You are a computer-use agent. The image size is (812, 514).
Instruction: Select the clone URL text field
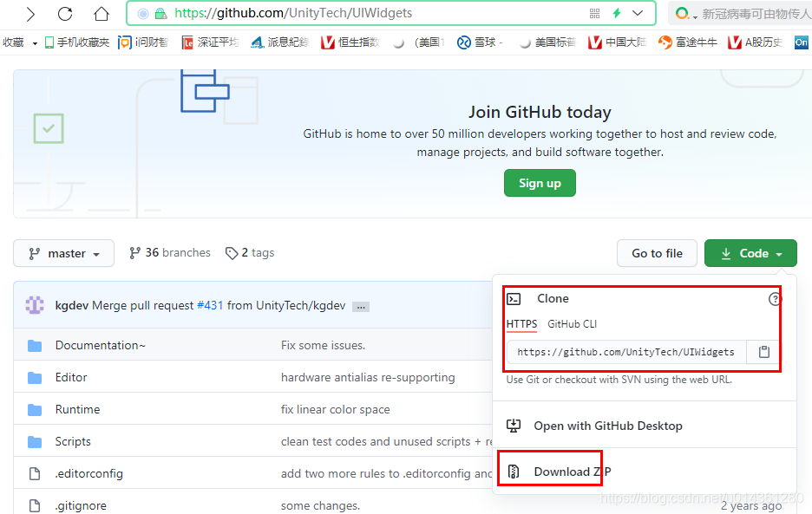(626, 352)
